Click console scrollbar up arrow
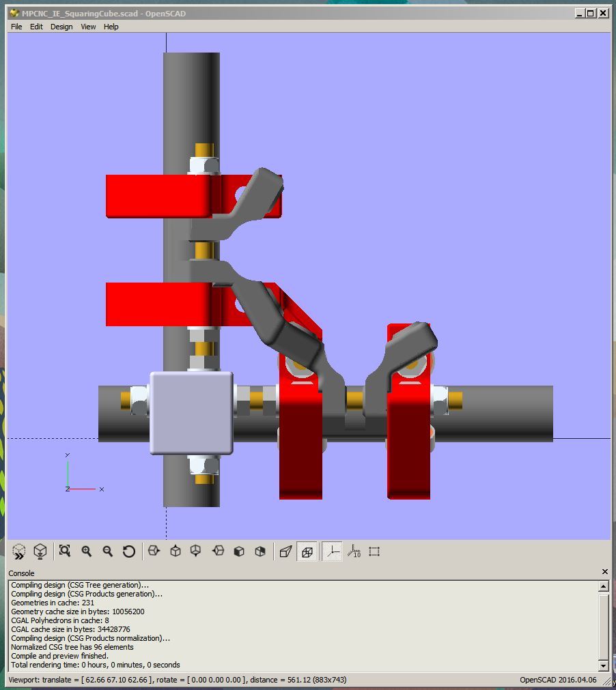The width and height of the screenshot is (616, 690). (x=603, y=586)
